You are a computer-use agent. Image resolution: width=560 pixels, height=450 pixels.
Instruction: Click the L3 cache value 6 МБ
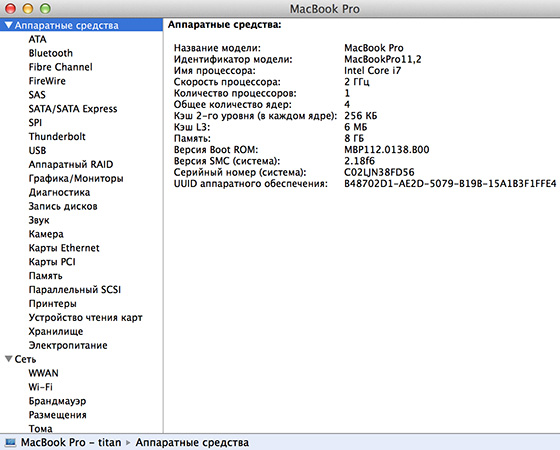click(x=355, y=127)
